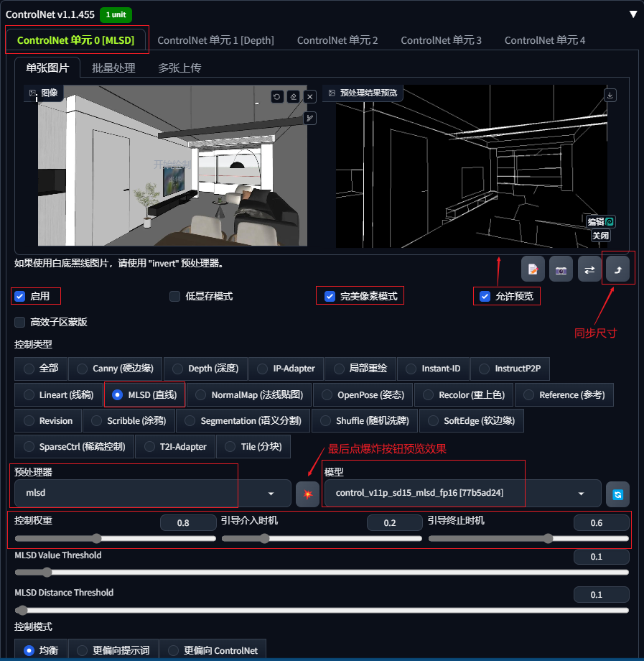Viewport: 644px width, 661px height.
Task: Open the ControlNet 单元 4 tab
Action: click(545, 40)
